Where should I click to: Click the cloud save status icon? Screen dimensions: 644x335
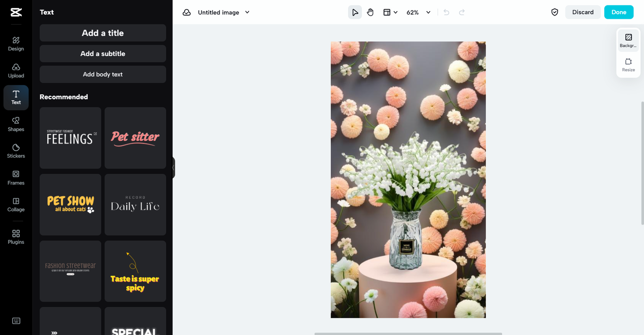187,12
